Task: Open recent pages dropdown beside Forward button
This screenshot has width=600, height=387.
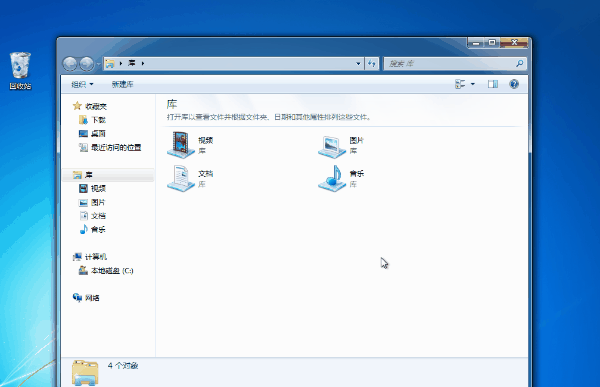Action: (x=98, y=64)
